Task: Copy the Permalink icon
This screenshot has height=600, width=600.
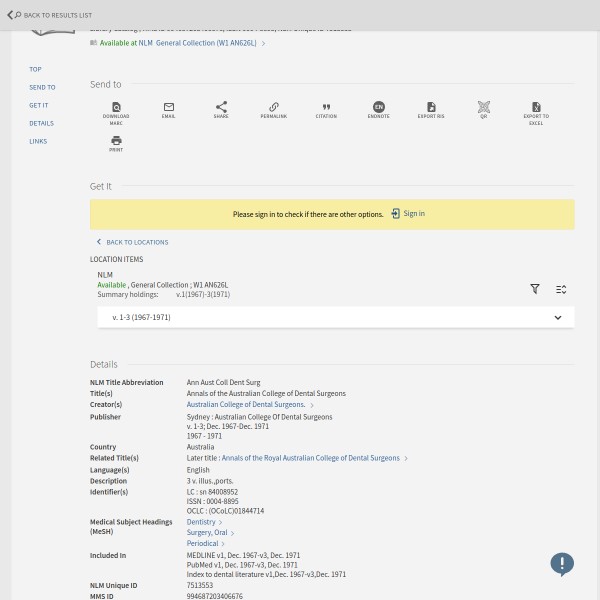Action: (273, 107)
